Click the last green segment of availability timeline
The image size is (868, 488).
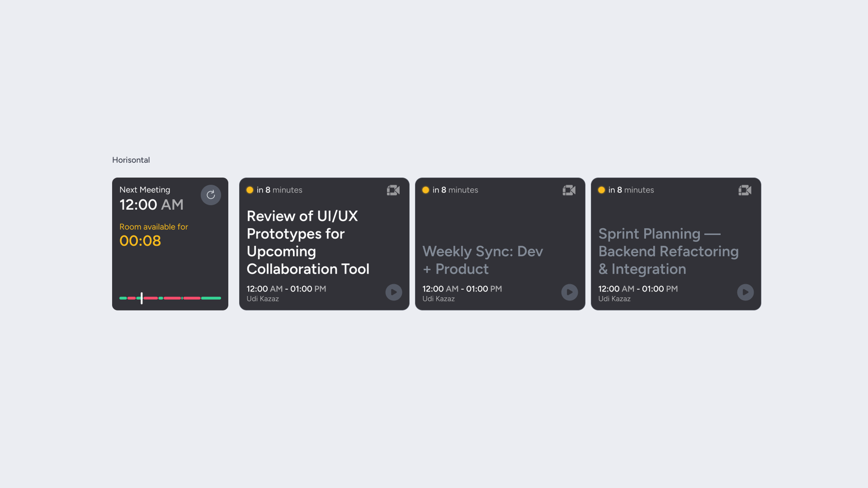tap(211, 298)
